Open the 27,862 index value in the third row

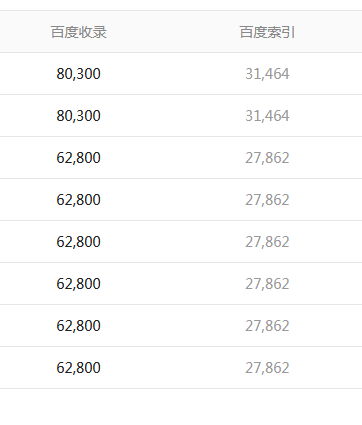[x=267, y=158]
